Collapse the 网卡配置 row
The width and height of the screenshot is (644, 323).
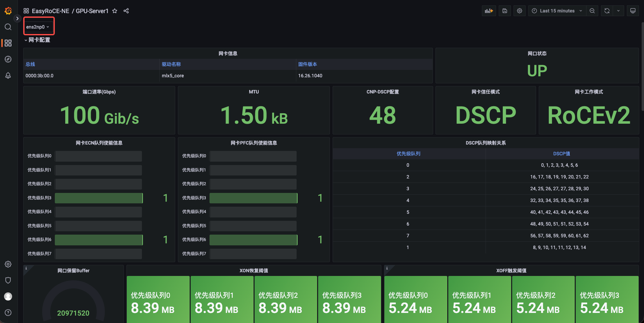37,40
